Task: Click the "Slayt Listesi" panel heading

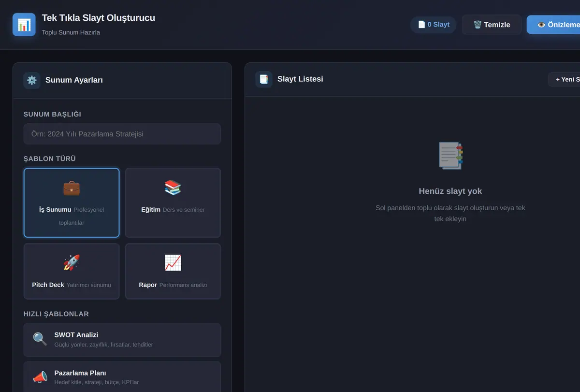Action: coord(300,79)
